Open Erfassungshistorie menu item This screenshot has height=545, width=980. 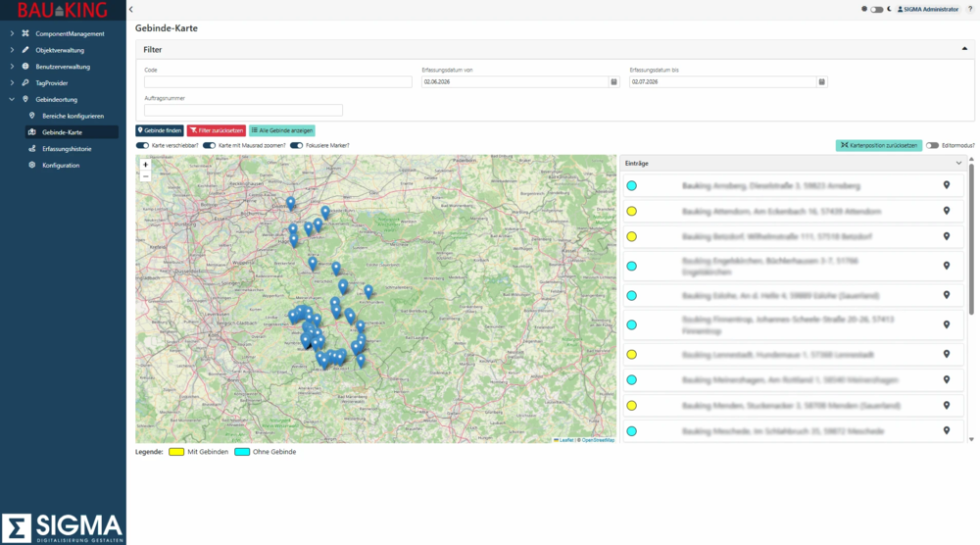[67, 149]
